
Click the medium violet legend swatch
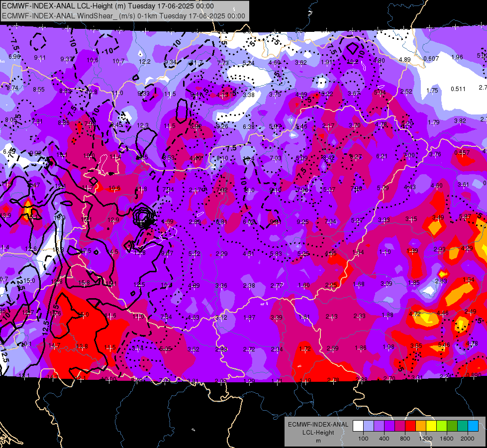[379, 426]
